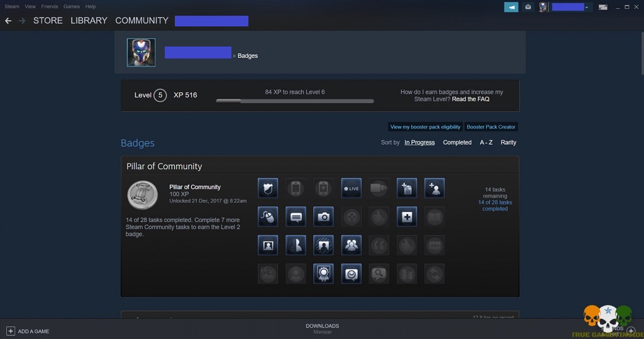Screen dimensions: 644x339
Task: Click the greyed-out open book task icon
Action: coord(435,216)
